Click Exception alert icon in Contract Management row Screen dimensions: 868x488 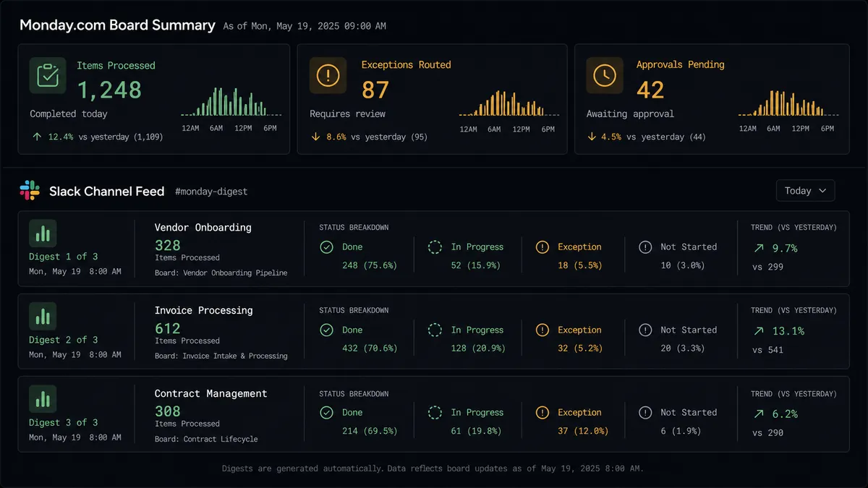pos(542,413)
